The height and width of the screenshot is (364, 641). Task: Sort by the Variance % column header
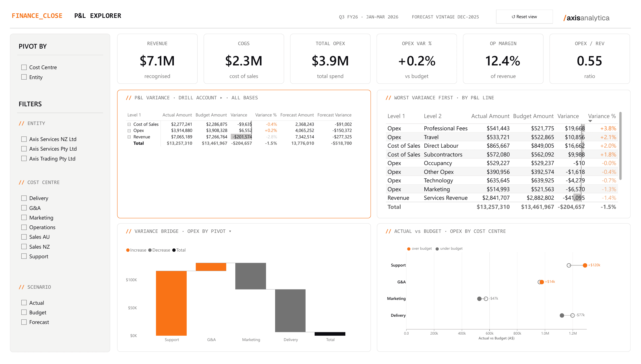[602, 116]
